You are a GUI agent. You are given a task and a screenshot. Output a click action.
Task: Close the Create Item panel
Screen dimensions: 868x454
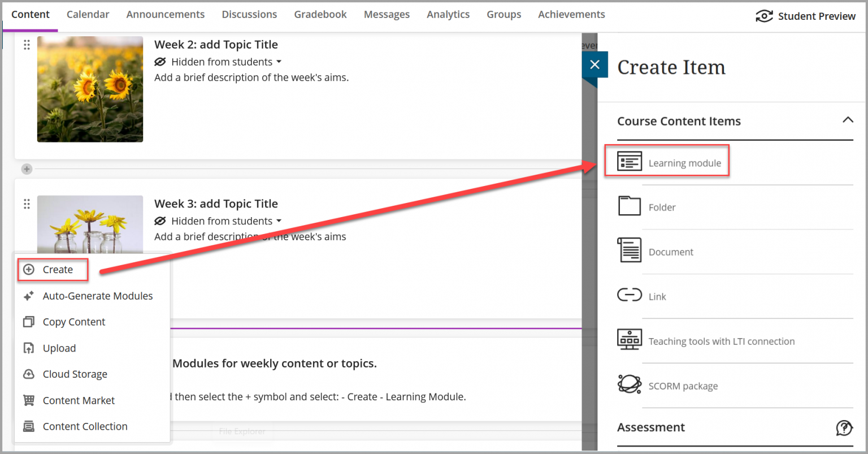coord(594,64)
